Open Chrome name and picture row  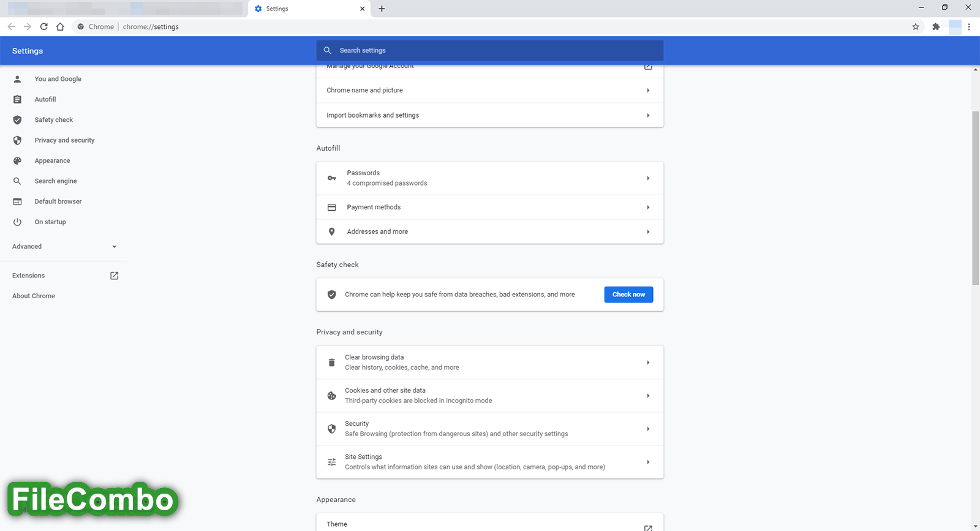click(490, 90)
